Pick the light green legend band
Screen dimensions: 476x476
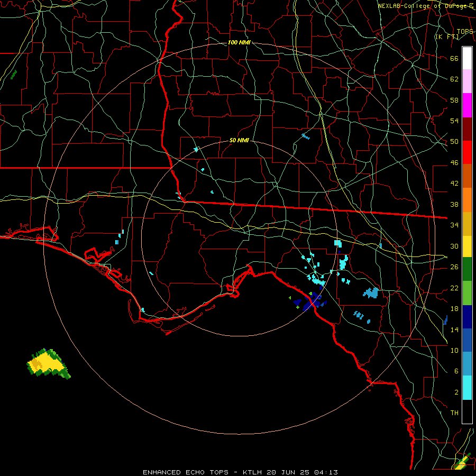(x=467, y=293)
